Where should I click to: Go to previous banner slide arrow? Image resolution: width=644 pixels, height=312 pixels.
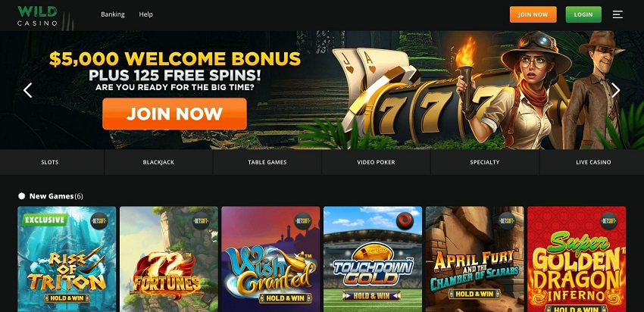pos(27,90)
